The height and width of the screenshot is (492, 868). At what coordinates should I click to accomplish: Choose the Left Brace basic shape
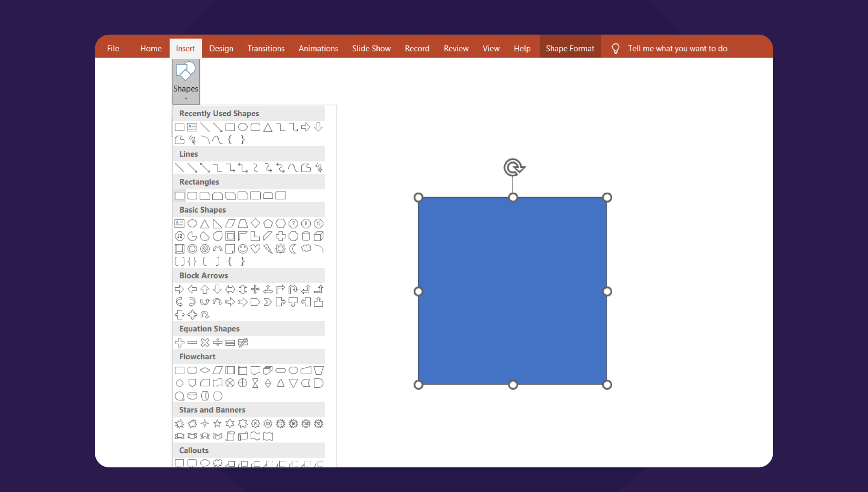[x=230, y=261]
